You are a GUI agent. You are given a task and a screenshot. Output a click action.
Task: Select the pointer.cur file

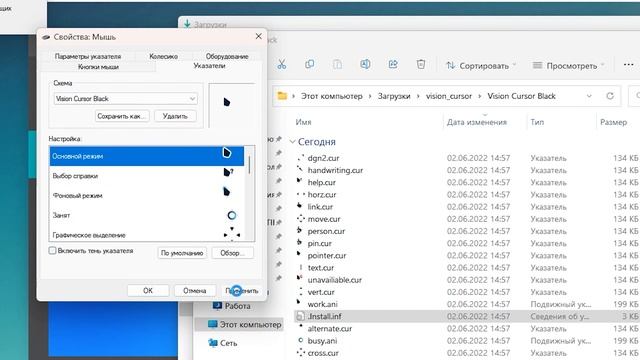[327, 256]
